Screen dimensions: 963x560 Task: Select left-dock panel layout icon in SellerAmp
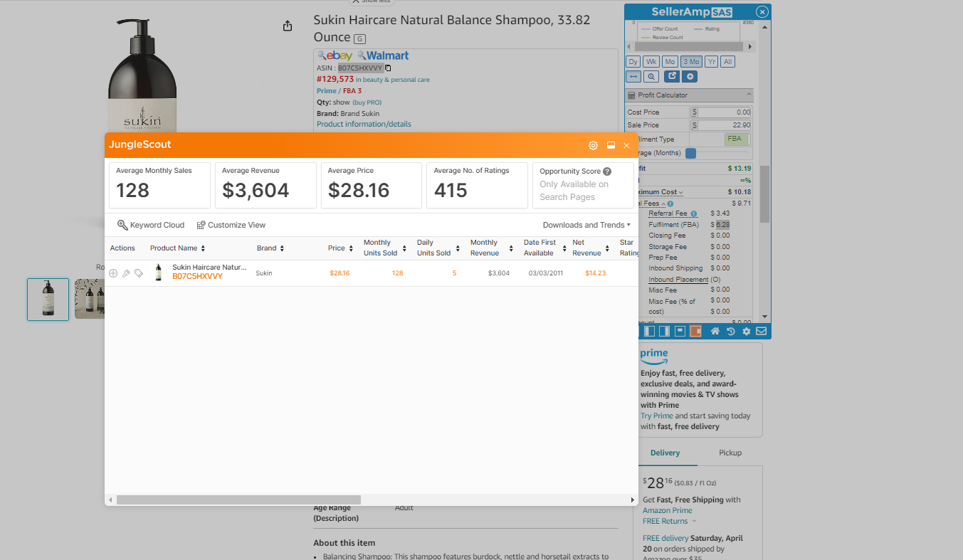tap(649, 332)
